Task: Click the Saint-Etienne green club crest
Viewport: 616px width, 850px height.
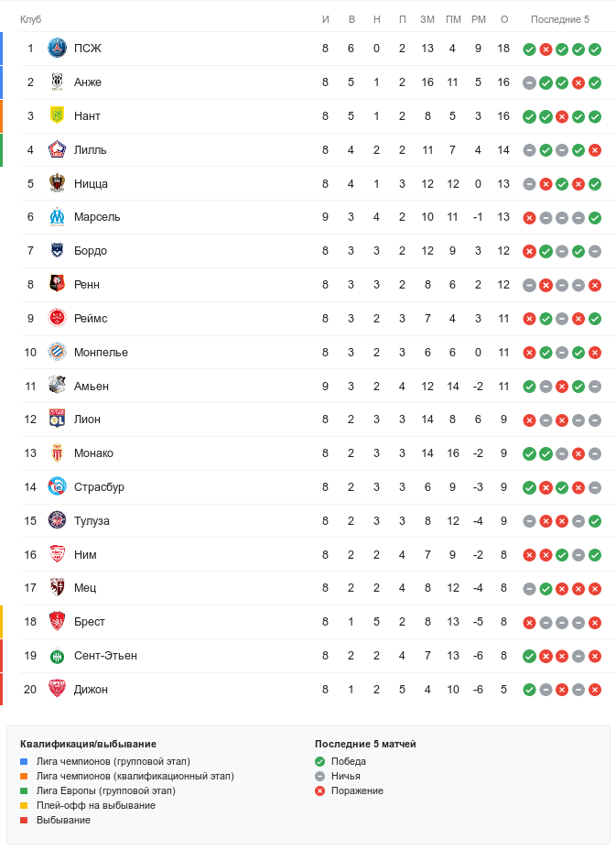Action: pyautogui.click(x=58, y=656)
